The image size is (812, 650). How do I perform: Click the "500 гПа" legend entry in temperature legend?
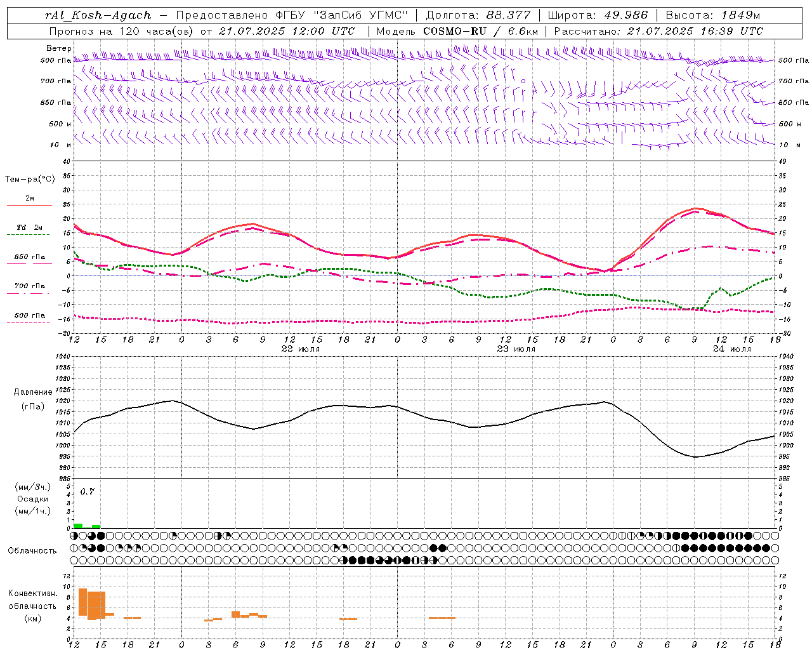pos(30,315)
